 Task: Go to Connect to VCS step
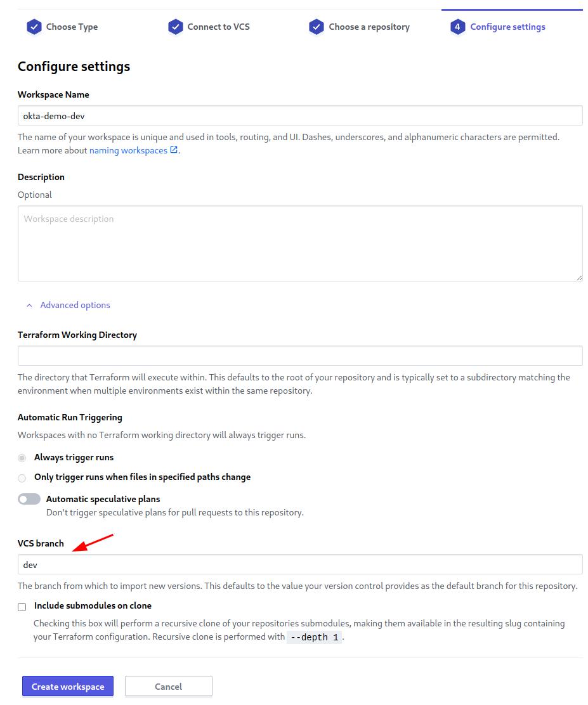tap(218, 27)
